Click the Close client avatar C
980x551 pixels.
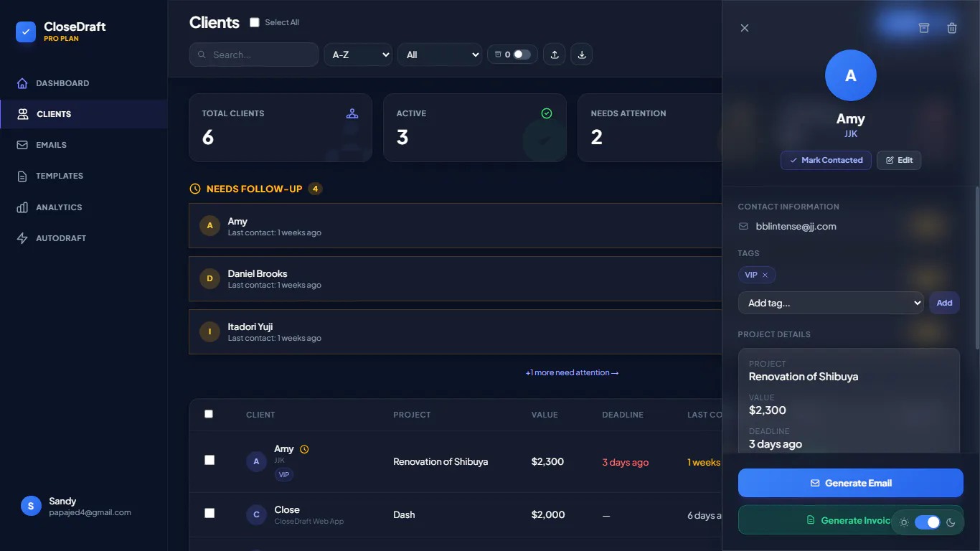(x=257, y=514)
